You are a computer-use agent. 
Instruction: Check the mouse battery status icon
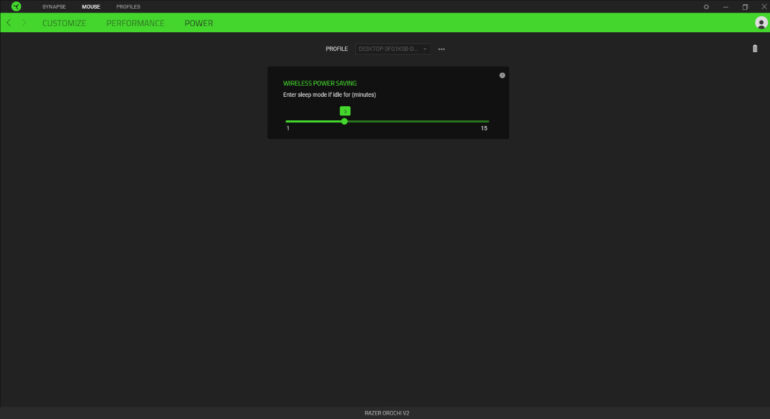pos(755,48)
